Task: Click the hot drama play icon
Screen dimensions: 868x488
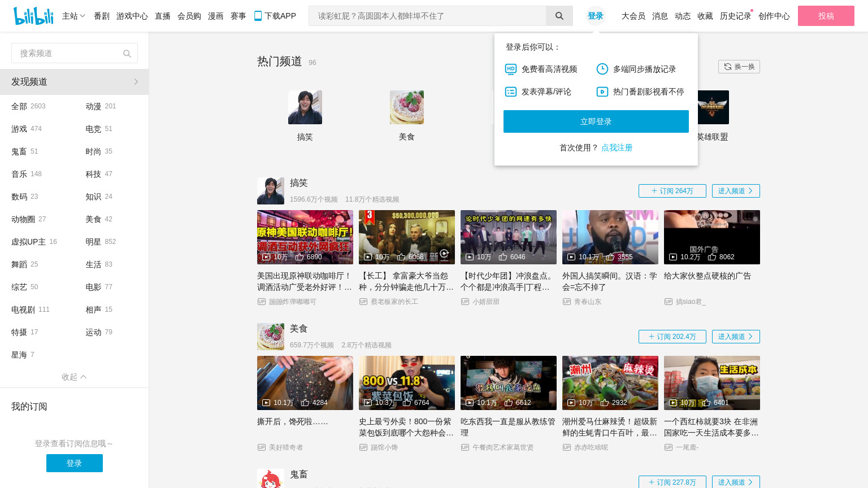Action: (x=602, y=91)
